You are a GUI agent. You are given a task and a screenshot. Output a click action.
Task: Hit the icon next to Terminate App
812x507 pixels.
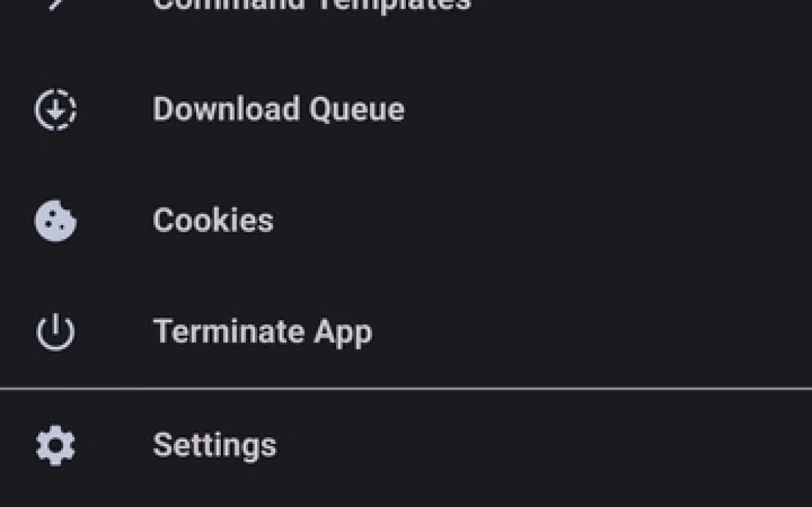pyautogui.click(x=55, y=332)
